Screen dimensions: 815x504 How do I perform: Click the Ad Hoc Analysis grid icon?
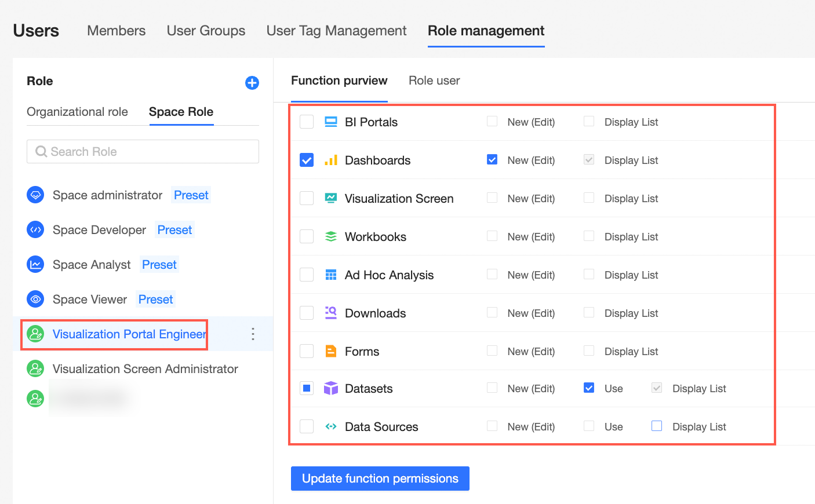[331, 275]
